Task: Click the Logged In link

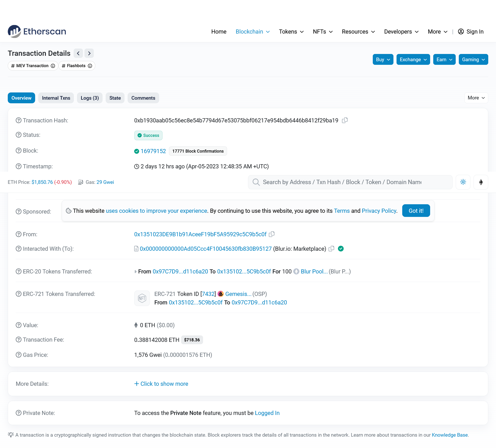Action: [x=267, y=413]
